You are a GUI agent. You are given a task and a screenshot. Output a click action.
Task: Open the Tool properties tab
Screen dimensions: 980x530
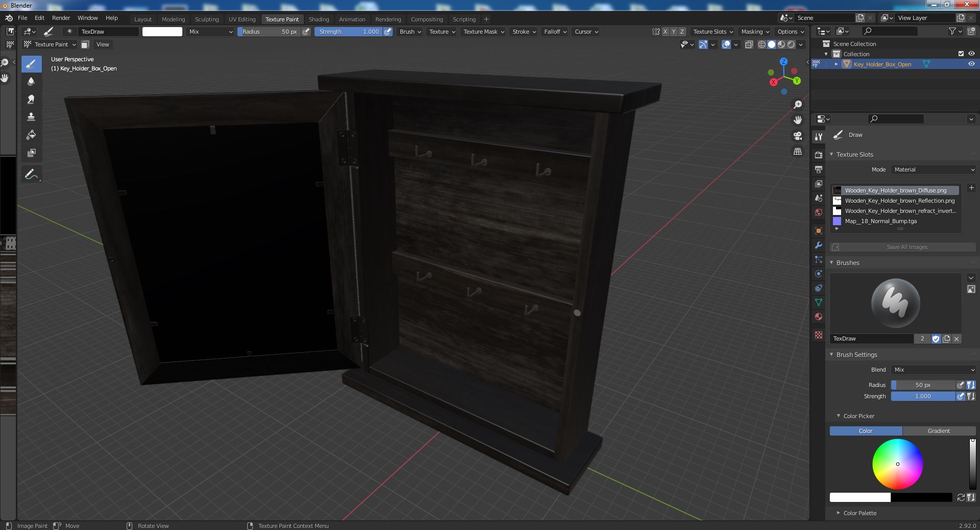(x=819, y=136)
